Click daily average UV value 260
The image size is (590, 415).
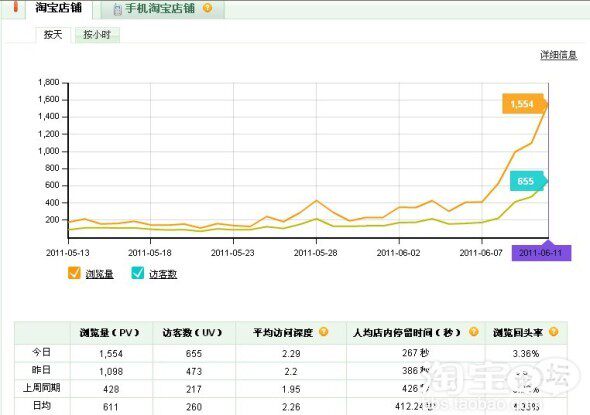[x=194, y=407]
